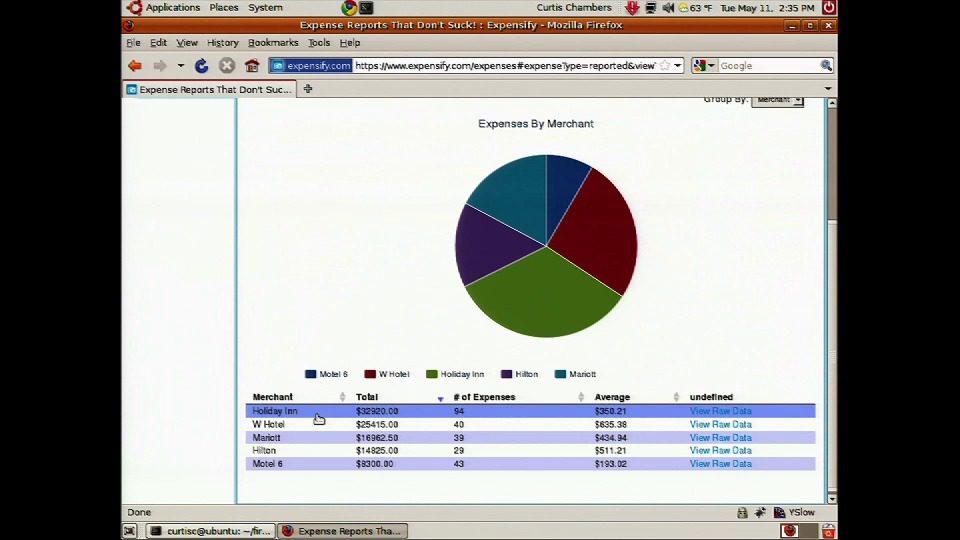Viewport: 960px width, 540px height.
Task: Click the dark red W Hotel pie slice
Action: [x=597, y=233]
